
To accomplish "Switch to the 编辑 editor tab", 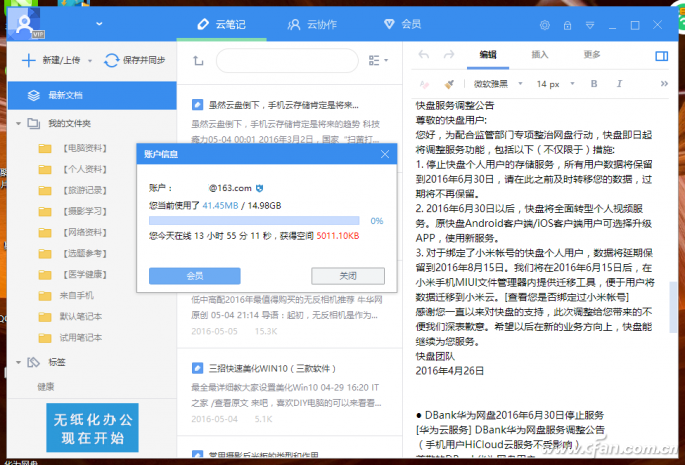I will (x=488, y=55).
